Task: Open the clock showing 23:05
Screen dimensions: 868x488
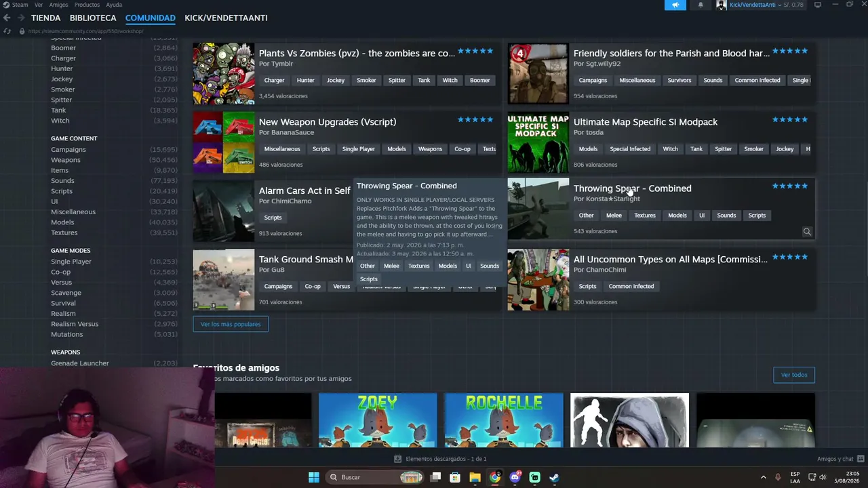Action: pos(848,477)
